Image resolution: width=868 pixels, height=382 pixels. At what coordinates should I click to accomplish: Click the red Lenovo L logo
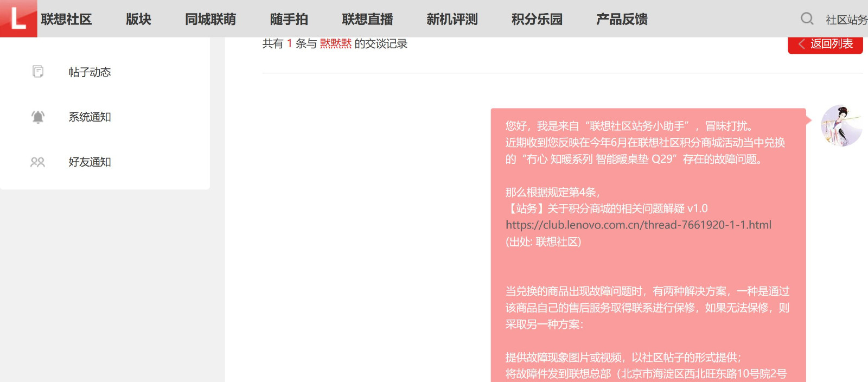tap(18, 18)
